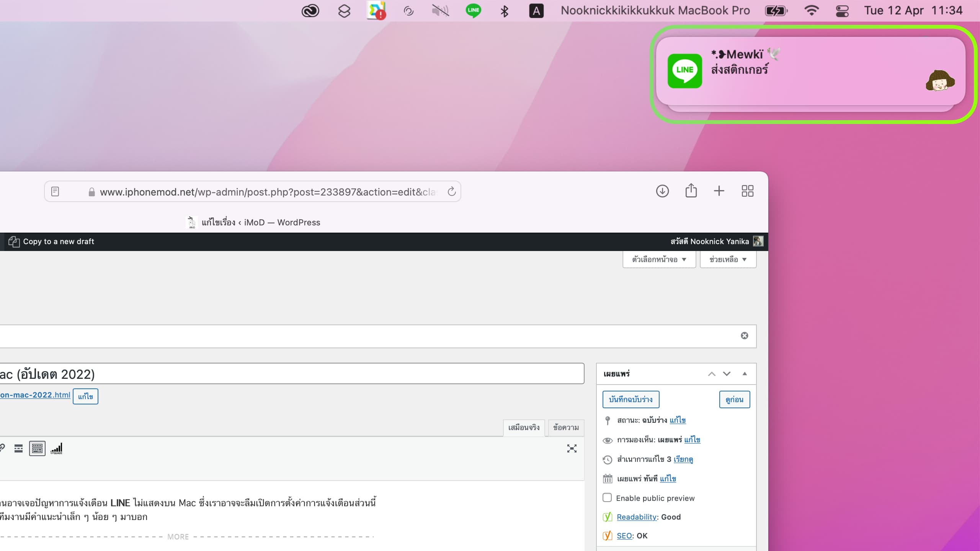Screen dimensions: 980x551
Task: Move publish panel down with chevron
Action: point(727,373)
